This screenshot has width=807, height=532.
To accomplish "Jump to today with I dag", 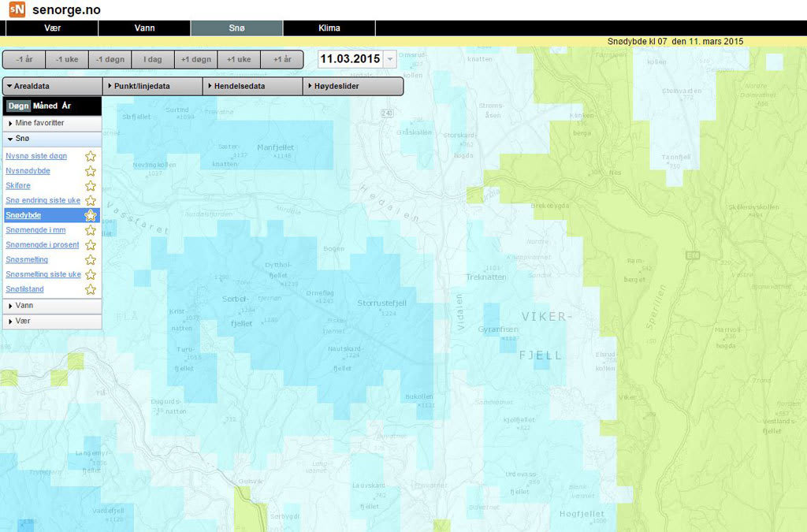I will [x=153, y=60].
